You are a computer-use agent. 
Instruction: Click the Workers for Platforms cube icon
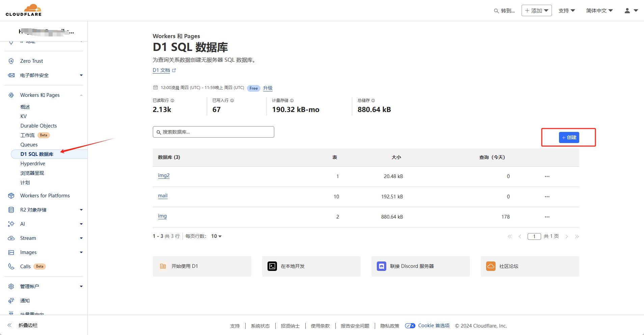tap(11, 196)
